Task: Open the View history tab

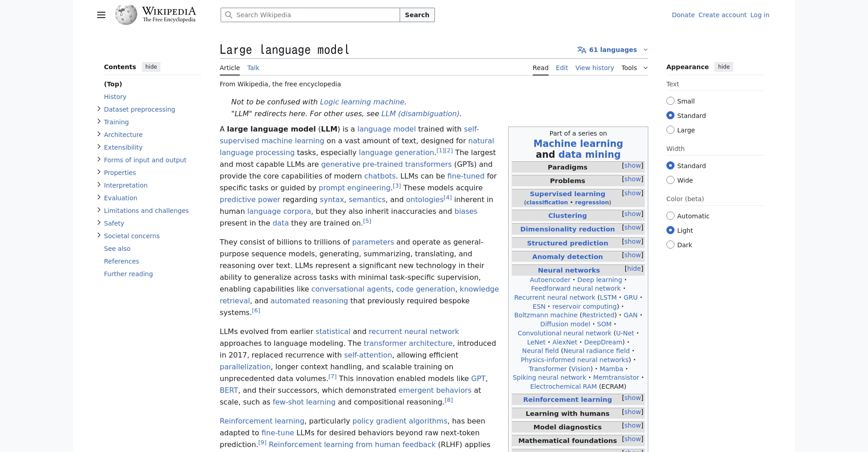Action: click(594, 68)
